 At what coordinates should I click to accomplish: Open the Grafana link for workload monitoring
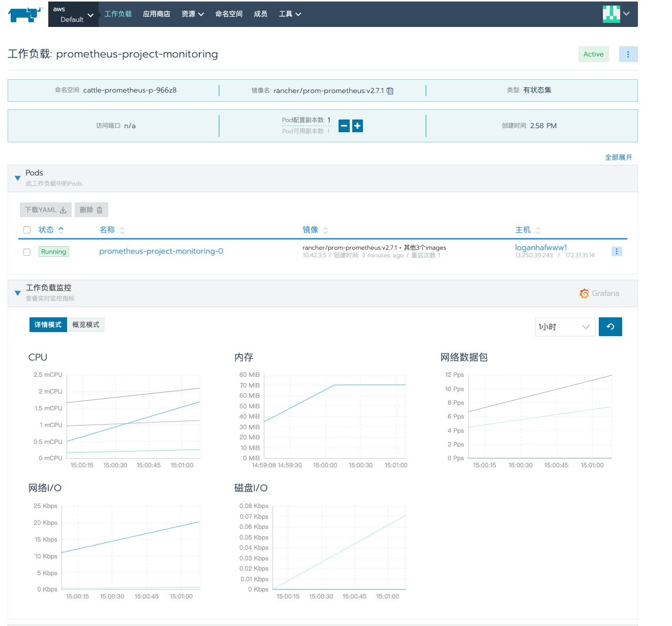(599, 293)
